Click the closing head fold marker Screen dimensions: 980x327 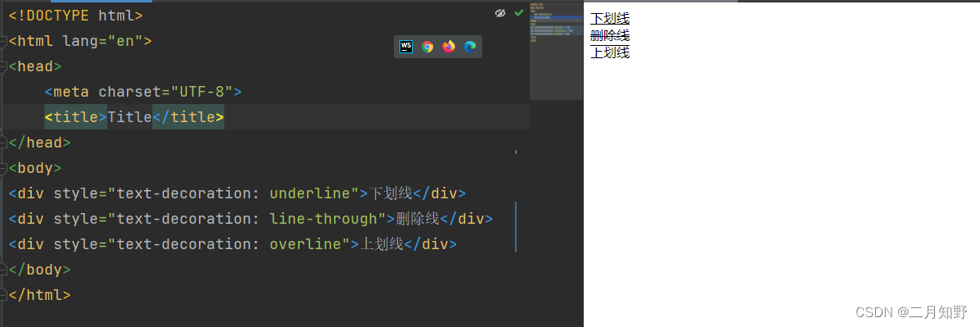3,143
